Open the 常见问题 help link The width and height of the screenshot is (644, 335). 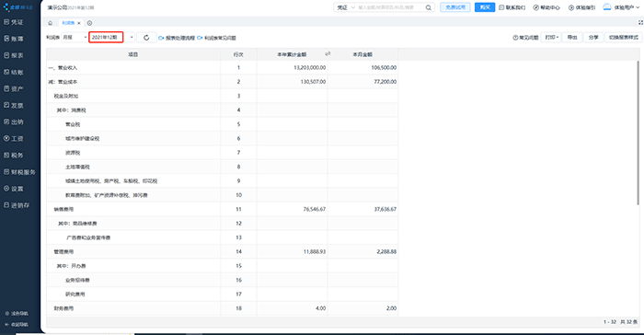pos(525,38)
